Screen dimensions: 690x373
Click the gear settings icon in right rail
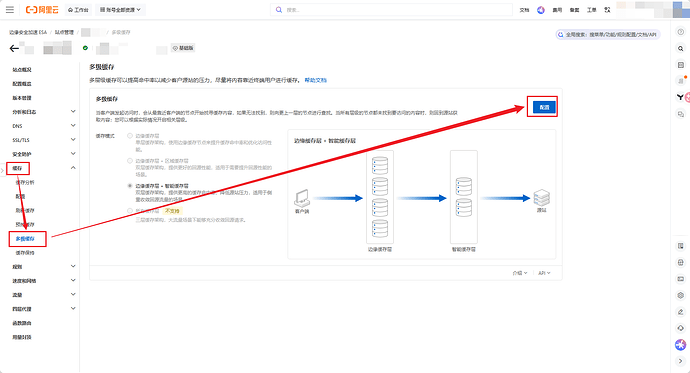(681, 295)
